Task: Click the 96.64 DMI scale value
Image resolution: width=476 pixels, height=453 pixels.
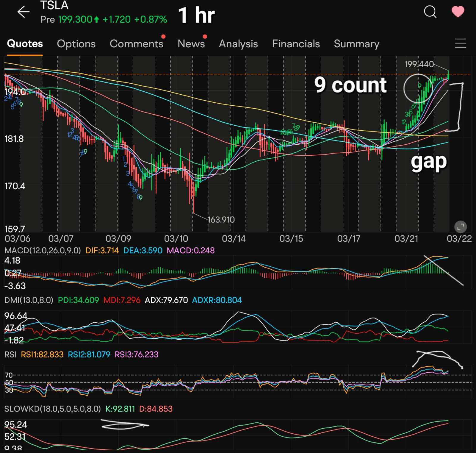Action: tap(16, 316)
